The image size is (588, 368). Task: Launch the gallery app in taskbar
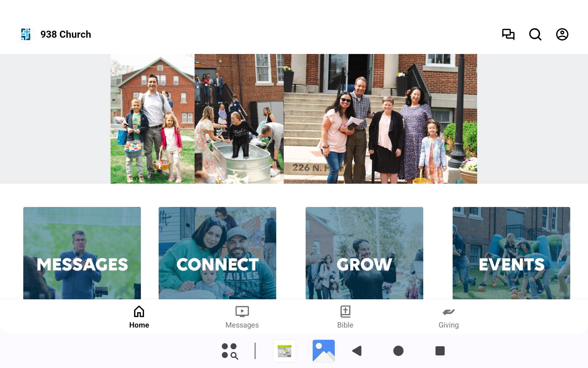tap(324, 351)
